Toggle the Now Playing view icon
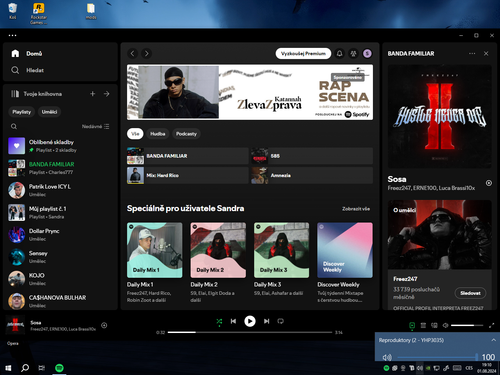 point(412,325)
